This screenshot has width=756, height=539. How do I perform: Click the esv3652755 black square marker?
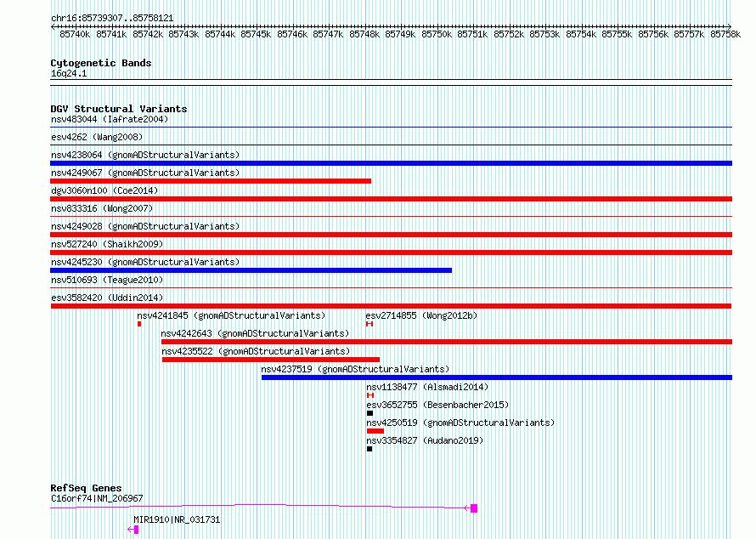point(370,413)
